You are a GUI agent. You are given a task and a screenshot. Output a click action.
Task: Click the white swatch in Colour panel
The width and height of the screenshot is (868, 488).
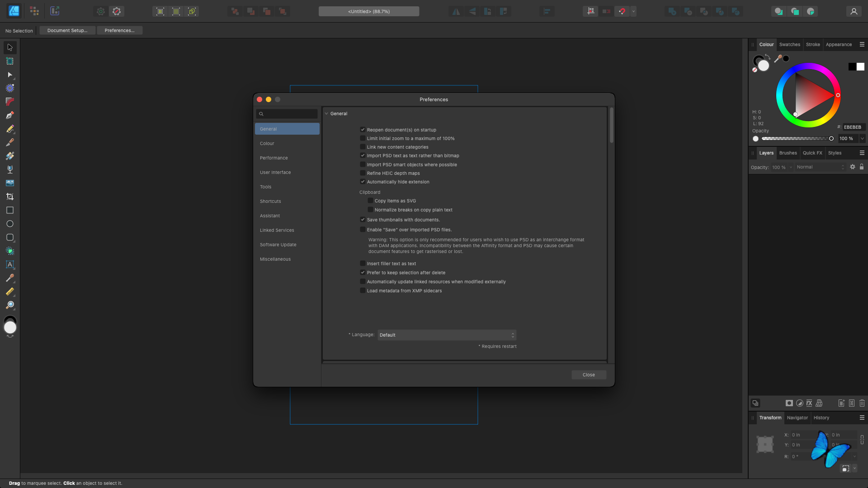tap(860, 67)
